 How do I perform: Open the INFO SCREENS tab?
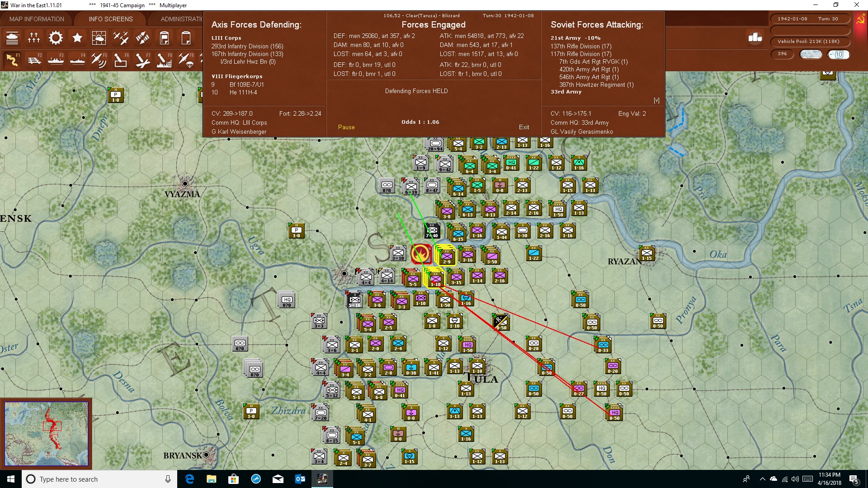(111, 19)
